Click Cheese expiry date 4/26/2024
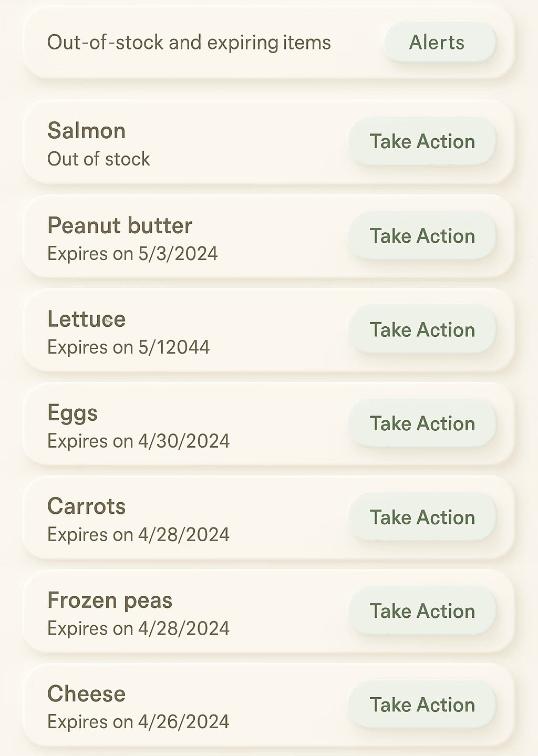This screenshot has height=756, width=538. tap(183, 722)
